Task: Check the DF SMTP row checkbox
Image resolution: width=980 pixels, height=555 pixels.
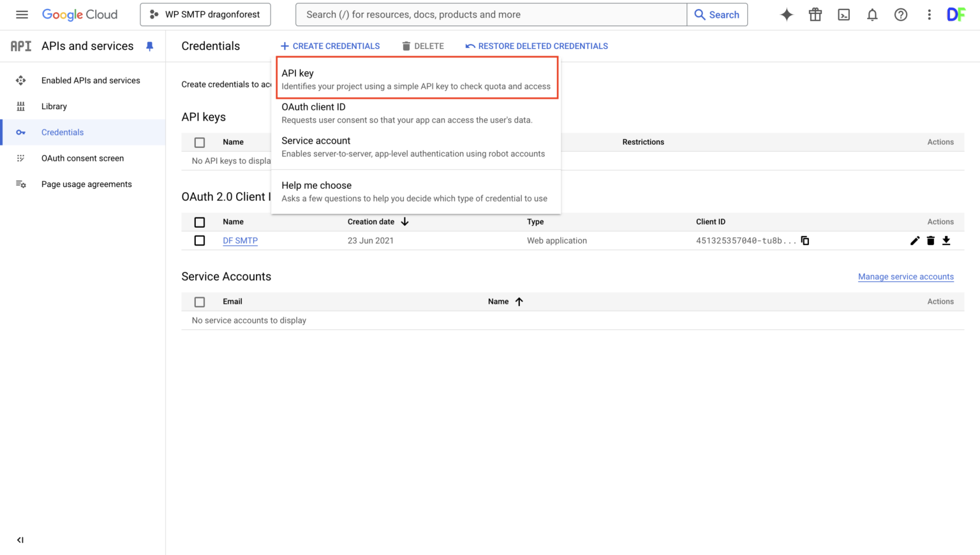Action: (x=200, y=241)
